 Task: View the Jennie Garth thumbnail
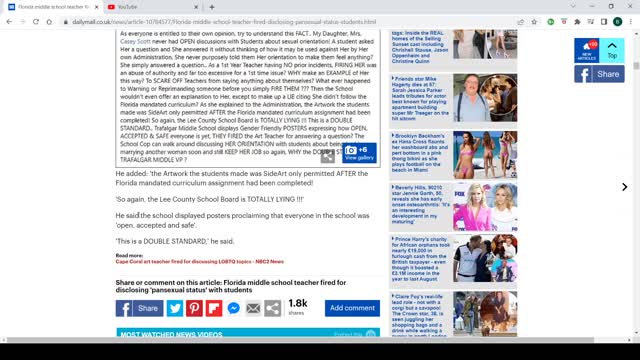point(485,207)
